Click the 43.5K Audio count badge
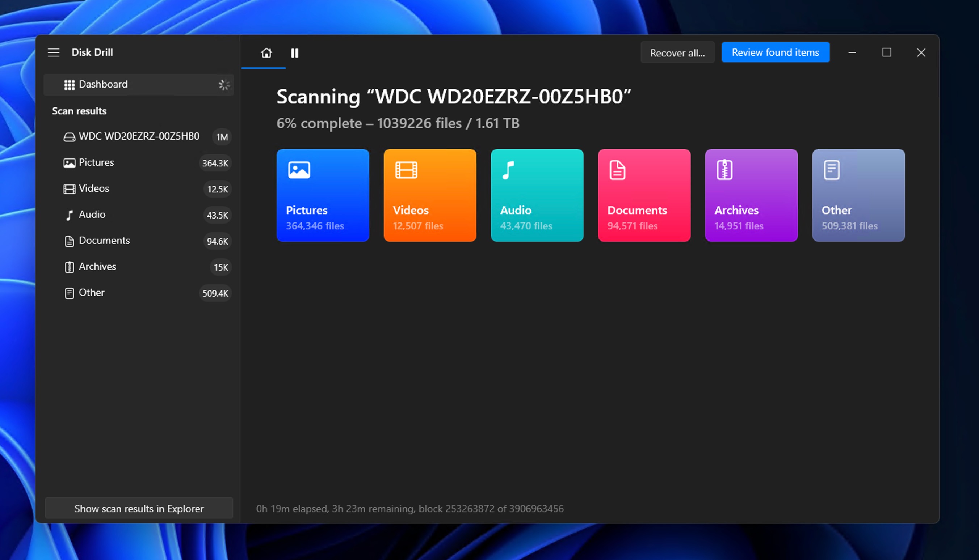Viewport: 979px width, 560px height. click(218, 215)
